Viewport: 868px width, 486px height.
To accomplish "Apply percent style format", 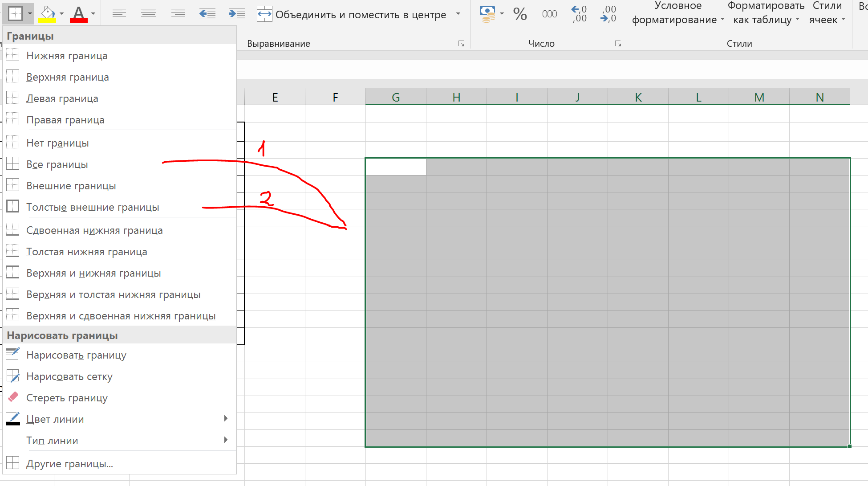I will pyautogui.click(x=519, y=14).
